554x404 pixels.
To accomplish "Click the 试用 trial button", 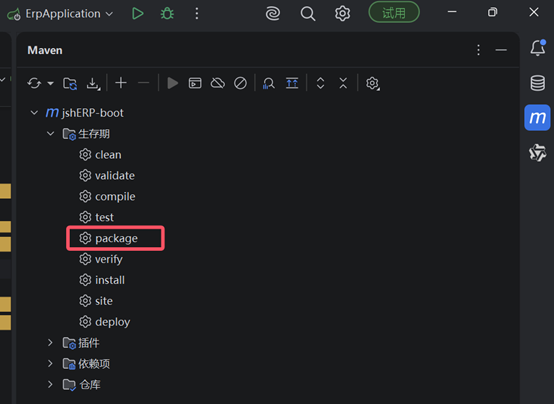I will point(394,12).
